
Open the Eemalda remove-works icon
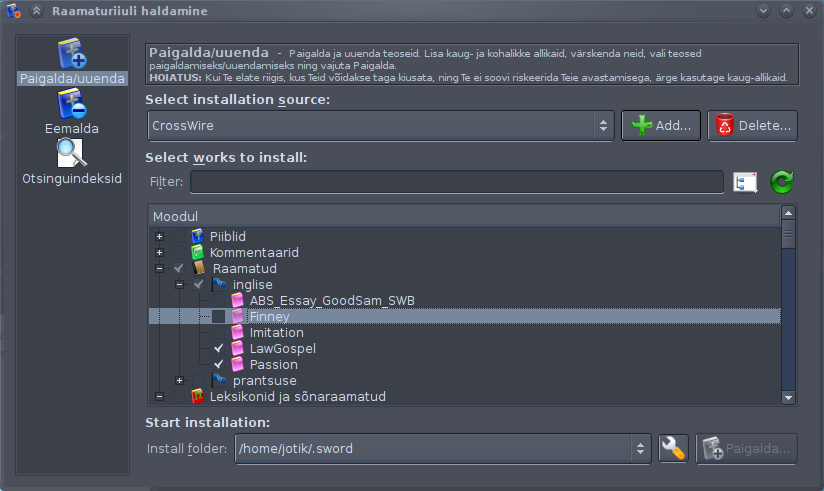[72, 104]
